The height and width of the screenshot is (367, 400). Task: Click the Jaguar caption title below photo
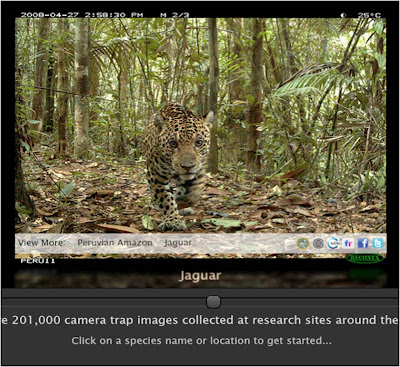click(x=200, y=276)
